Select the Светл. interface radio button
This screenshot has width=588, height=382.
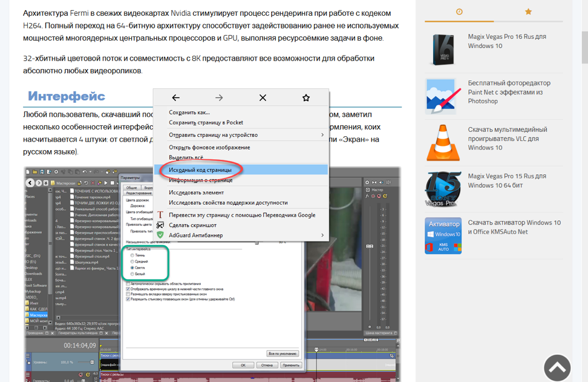click(132, 268)
